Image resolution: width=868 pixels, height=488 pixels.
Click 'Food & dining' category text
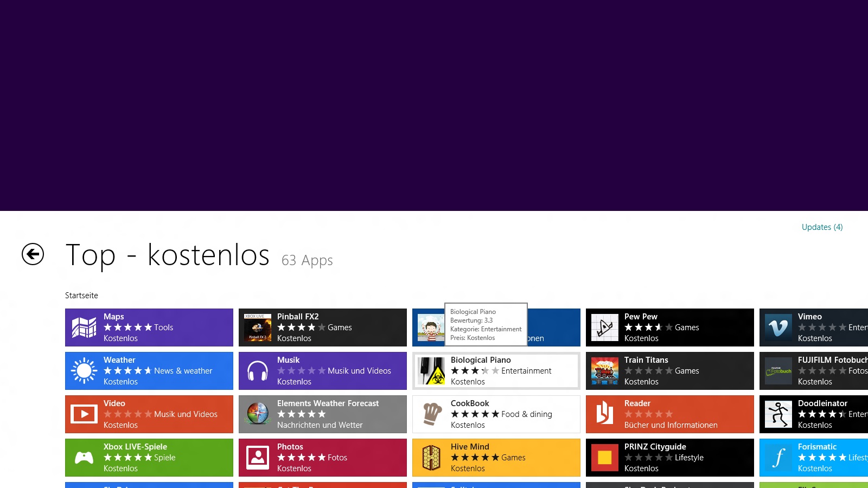[527, 414]
